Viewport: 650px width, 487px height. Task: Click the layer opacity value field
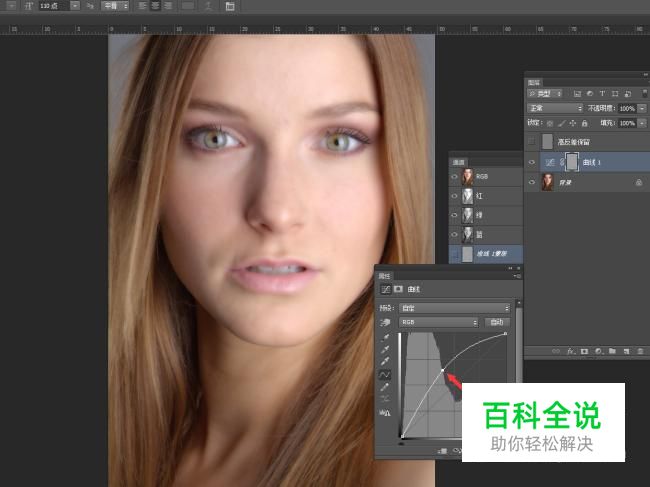[626, 108]
